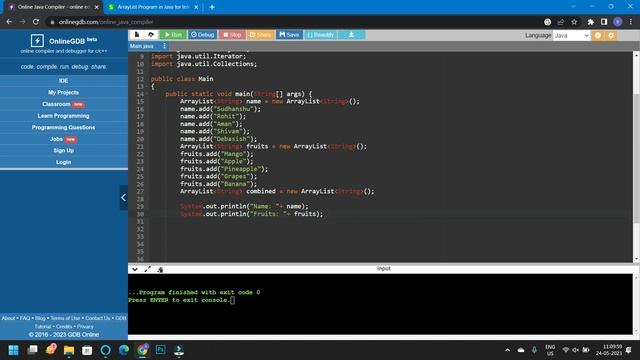The image size is (640, 360).
Task: Open the Main.java tab options menu
Action: pos(164,46)
